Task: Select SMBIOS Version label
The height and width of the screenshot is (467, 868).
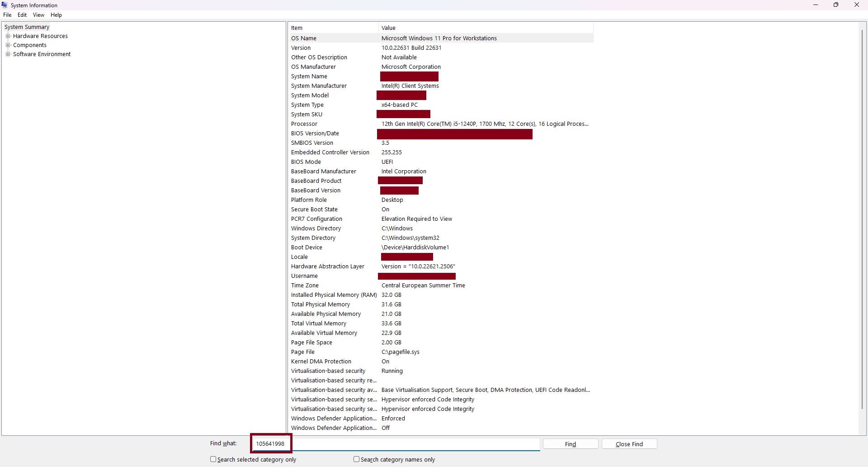Action: (x=312, y=143)
